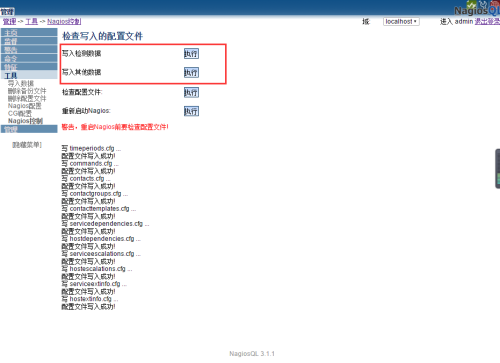500x363 pixels.
Task: Click the hostescalations.cfg log line
Action: pos(97,269)
